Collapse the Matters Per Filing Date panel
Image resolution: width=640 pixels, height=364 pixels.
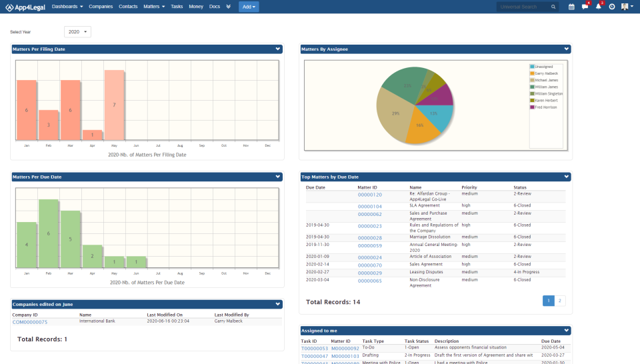278,49
